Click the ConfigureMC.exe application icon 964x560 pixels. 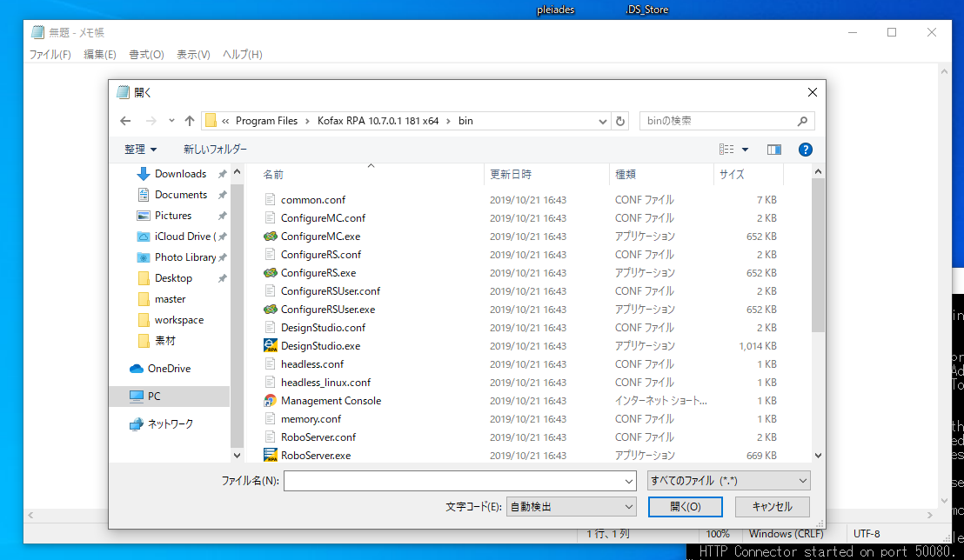pos(272,236)
